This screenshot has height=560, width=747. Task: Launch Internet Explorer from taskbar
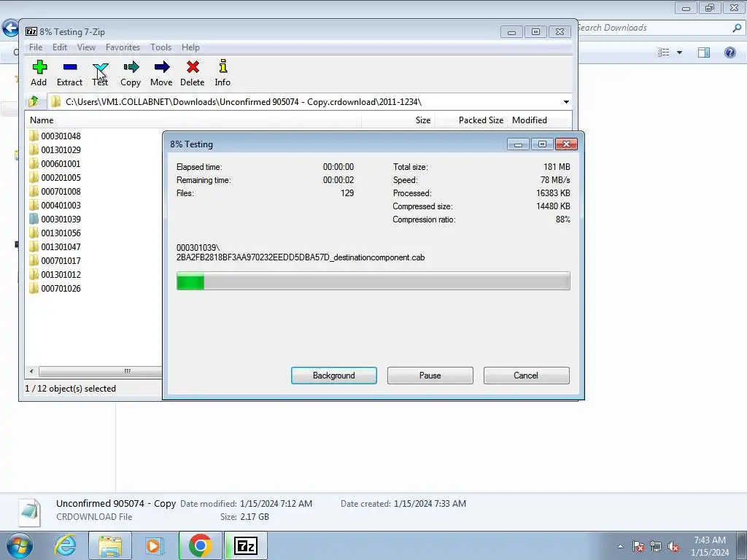[x=65, y=545]
